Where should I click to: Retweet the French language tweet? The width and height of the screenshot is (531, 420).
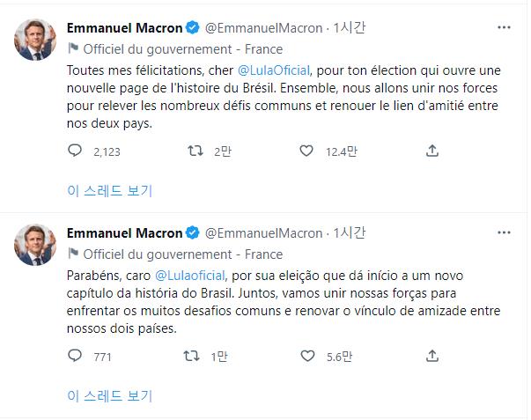pyautogui.click(x=196, y=151)
